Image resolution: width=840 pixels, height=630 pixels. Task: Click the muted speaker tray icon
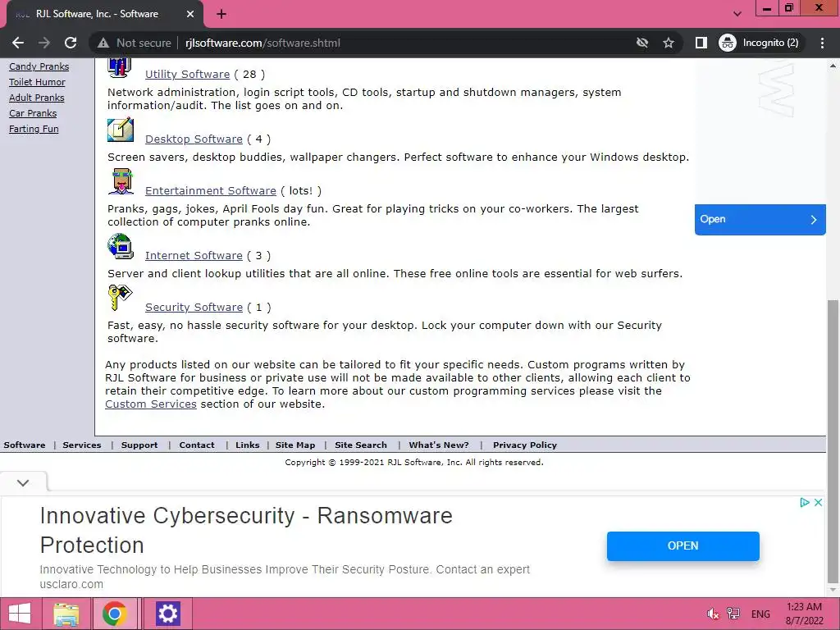pos(713,614)
